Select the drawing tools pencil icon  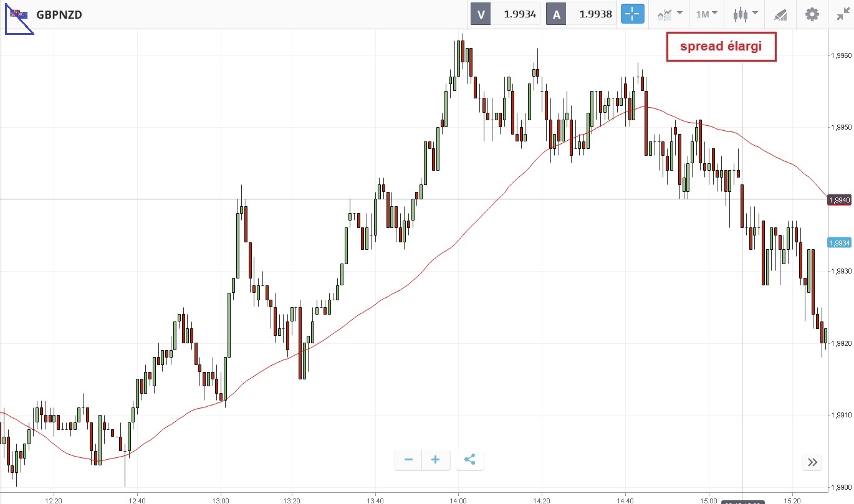pyautogui.click(x=780, y=14)
